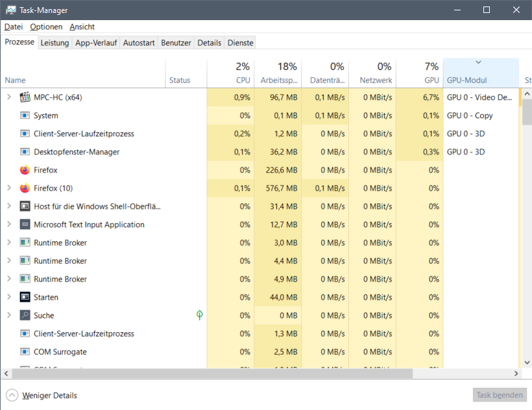The height and width of the screenshot is (410, 532).
Task: Click the vertical scrollbar down arrow
Action: click(x=527, y=363)
